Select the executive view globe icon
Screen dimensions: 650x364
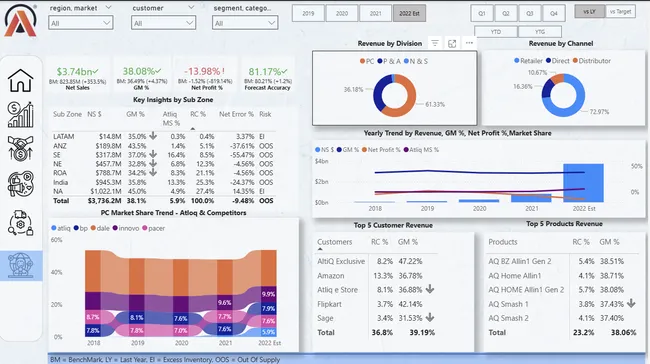[x=21, y=265]
